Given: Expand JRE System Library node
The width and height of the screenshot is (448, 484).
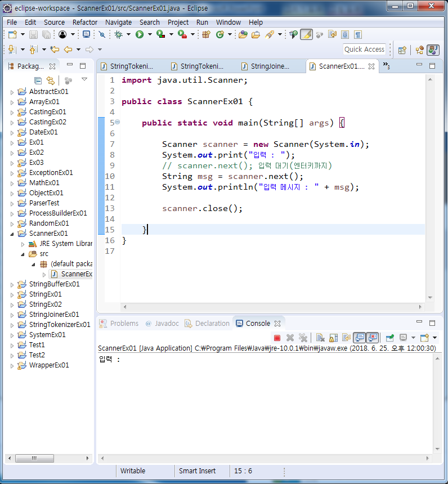Looking at the screenshot, I should click(23, 244).
